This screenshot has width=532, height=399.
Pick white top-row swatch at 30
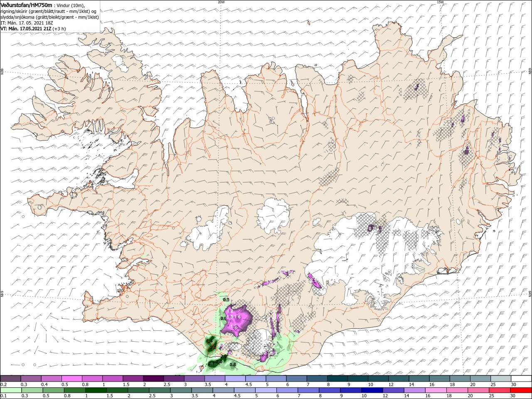point(521,378)
